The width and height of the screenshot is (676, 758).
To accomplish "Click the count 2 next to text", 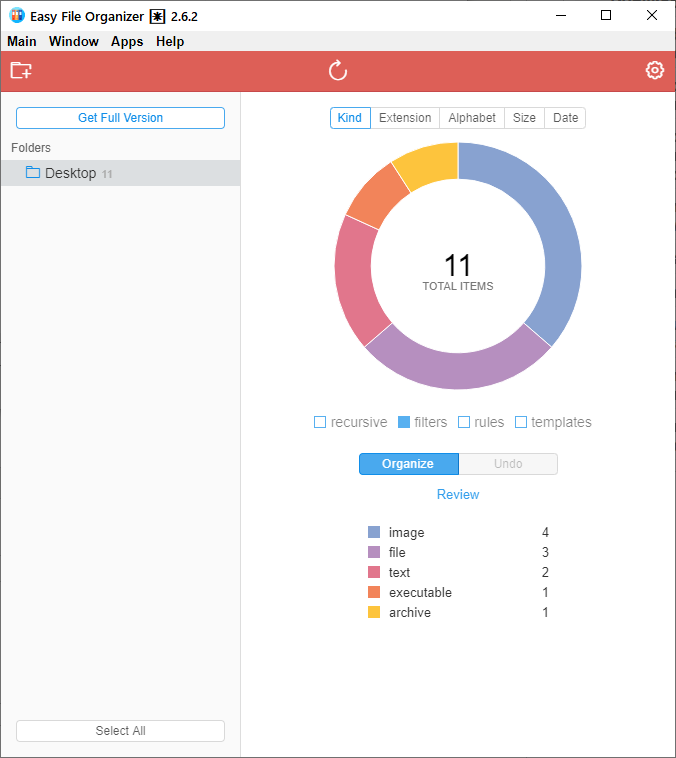I will pos(545,572).
